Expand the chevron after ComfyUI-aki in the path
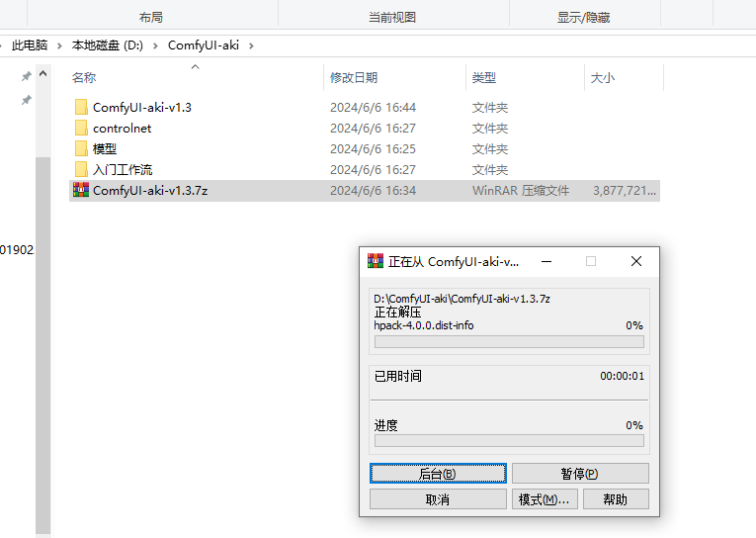The height and width of the screenshot is (538, 756). click(251, 45)
